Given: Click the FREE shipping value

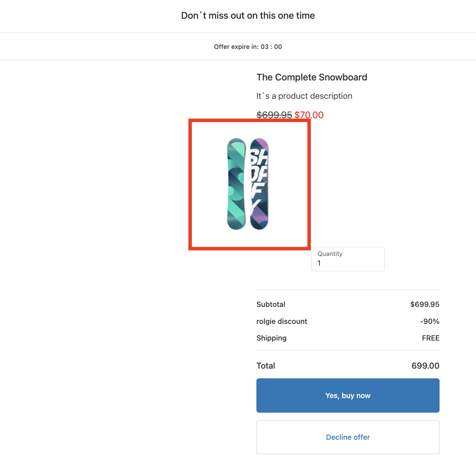Looking at the screenshot, I should tap(431, 338).
